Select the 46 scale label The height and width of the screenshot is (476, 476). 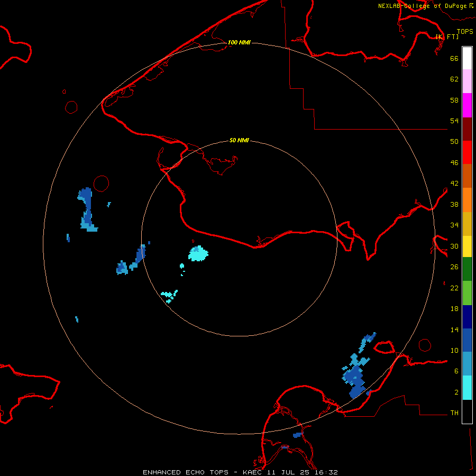point(454,163)
